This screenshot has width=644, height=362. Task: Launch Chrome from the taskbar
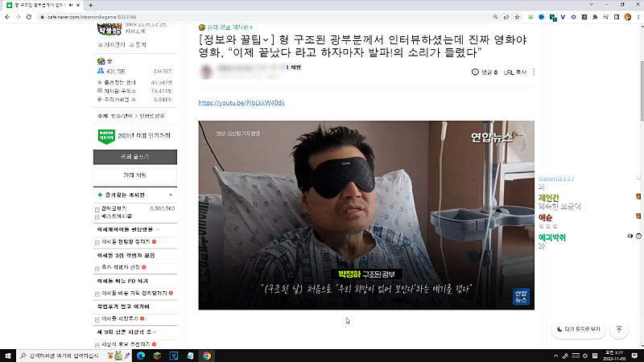[x=207, y=355]
